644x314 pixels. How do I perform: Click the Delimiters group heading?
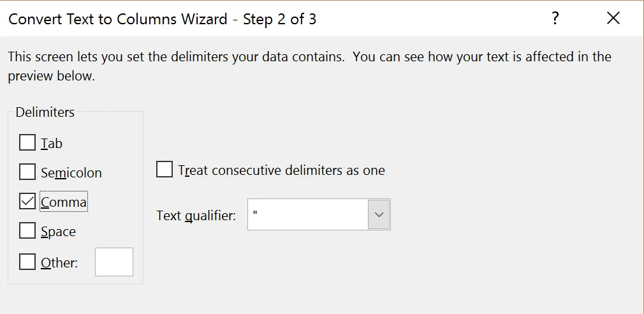[45, 112]
